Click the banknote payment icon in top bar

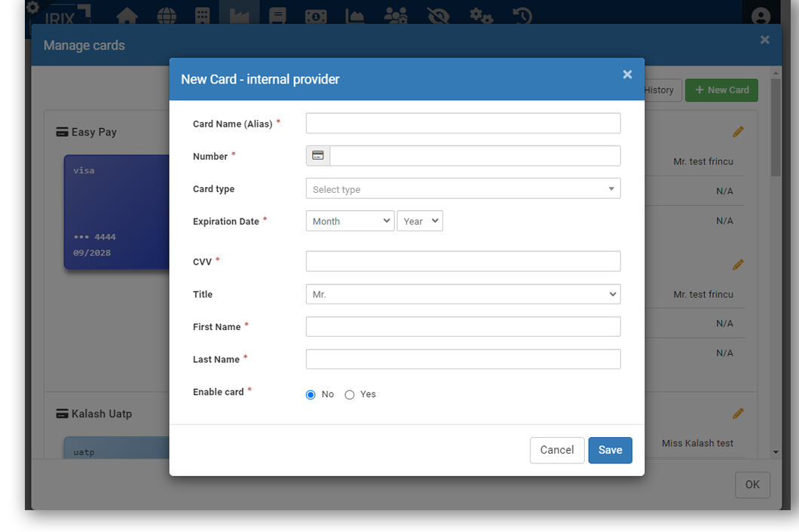[316, 15]
